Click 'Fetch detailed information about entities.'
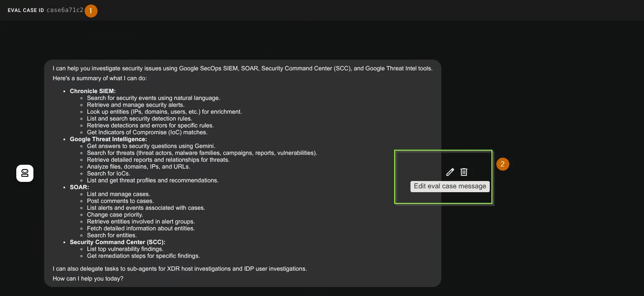The width and height of the screenshot is (644, 296). [x=141, y=228]
